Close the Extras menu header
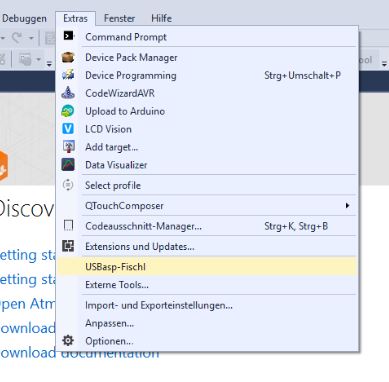The image size is (389, 382). (x=76, y=18)
